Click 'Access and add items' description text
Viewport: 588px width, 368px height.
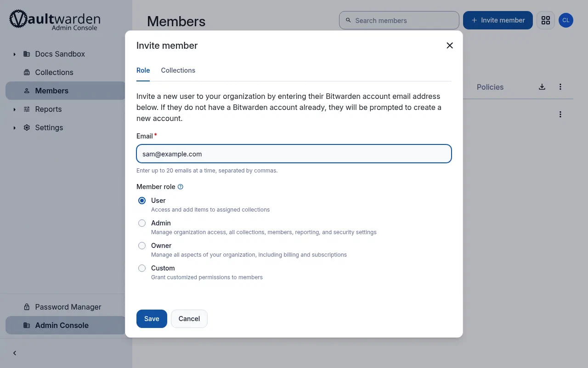point(210,210)
